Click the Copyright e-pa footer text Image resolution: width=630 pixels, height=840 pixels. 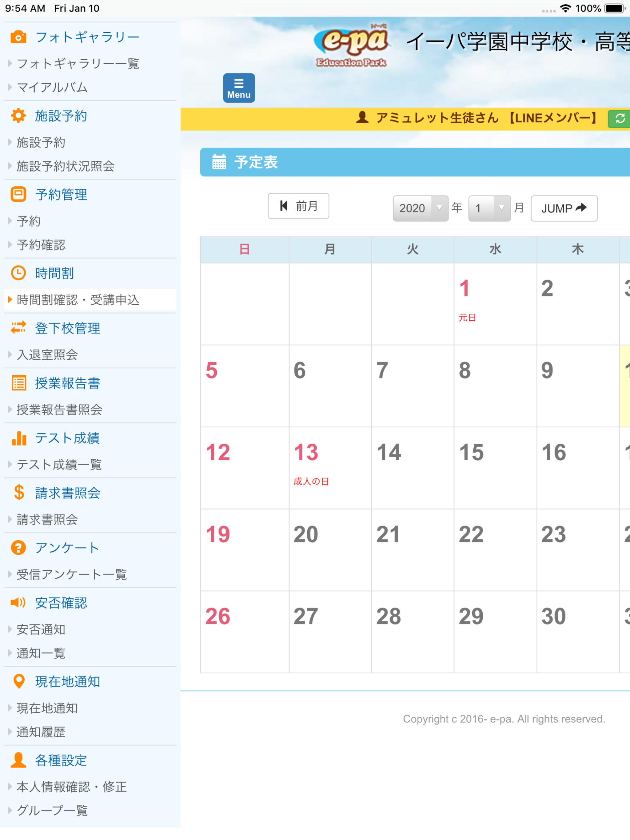pos(504,719)
